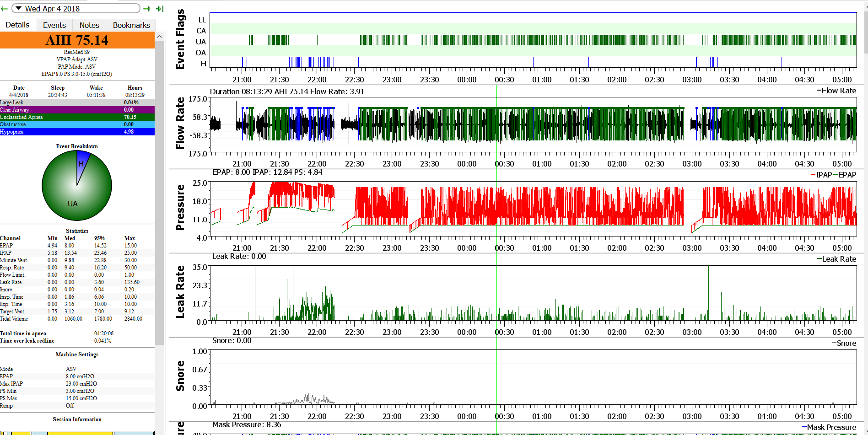Click the Ramp Off machine setting row
Image resolution: width=868 pixels, height=435 pixels.
77,406
